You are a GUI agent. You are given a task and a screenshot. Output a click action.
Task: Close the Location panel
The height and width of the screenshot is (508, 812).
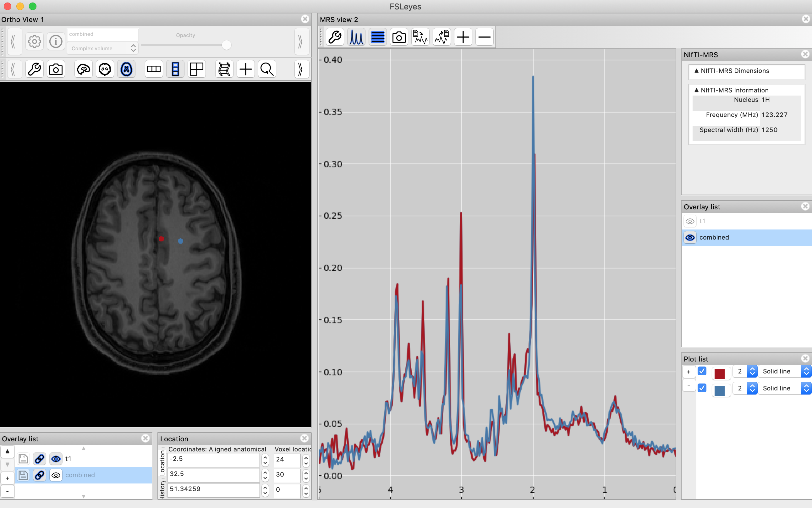304,439
